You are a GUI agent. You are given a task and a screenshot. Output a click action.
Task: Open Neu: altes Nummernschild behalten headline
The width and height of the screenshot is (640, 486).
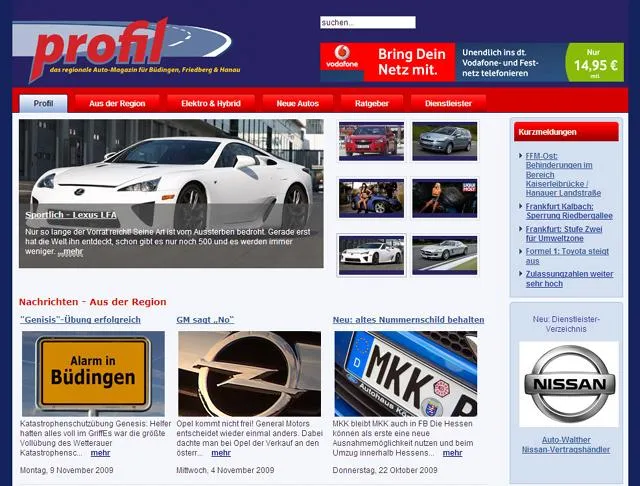[x=409, y=320]
